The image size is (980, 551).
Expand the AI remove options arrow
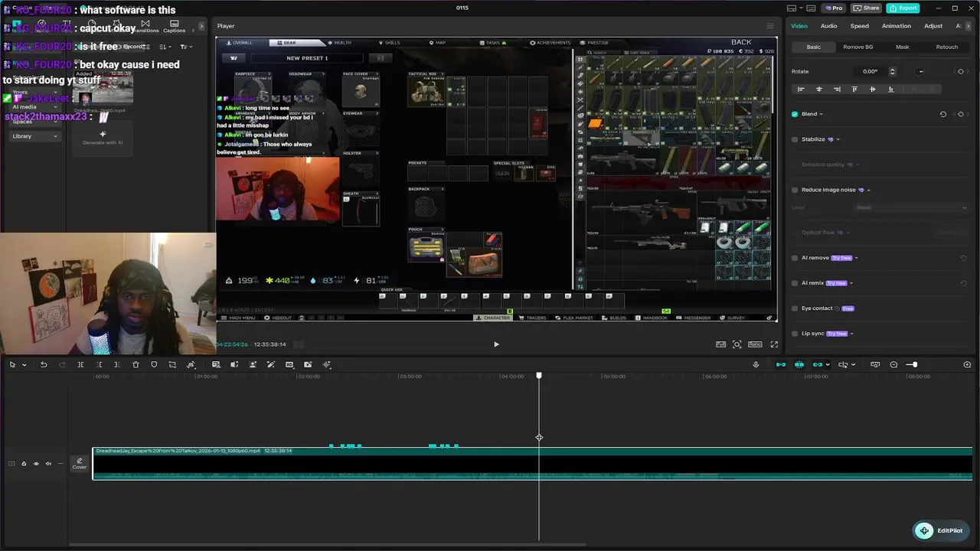pos(856,258)
